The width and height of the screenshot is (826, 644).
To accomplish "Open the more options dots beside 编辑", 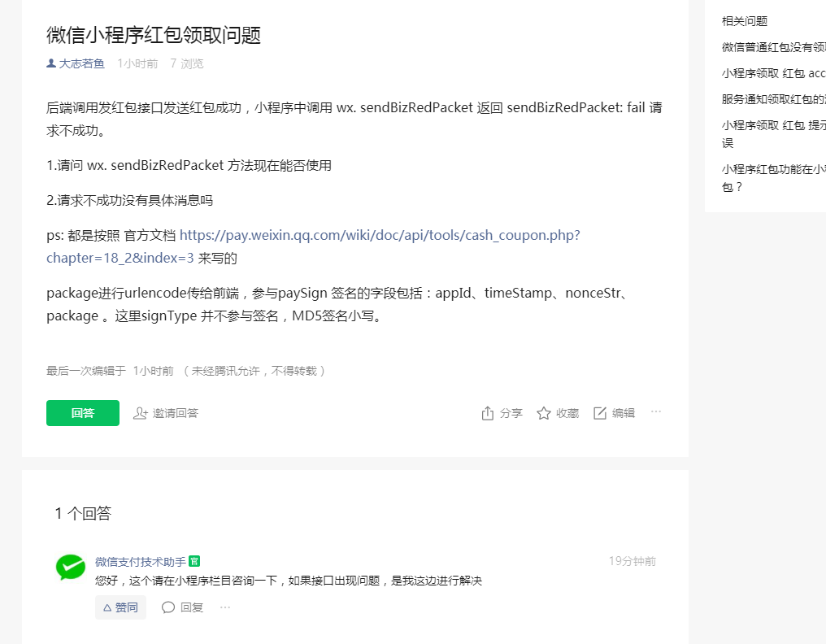I will tap(656, 411).
